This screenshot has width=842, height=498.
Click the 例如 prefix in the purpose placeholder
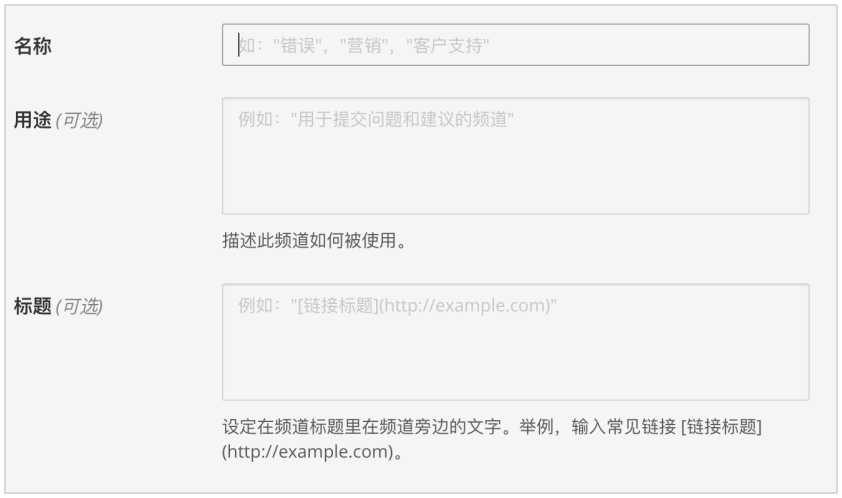pyautogui.click(x=256, y=119)
